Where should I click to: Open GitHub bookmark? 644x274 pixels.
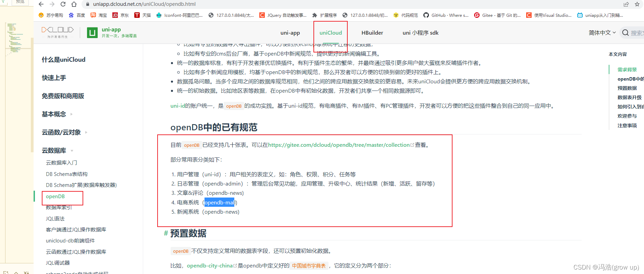[446, 15]
